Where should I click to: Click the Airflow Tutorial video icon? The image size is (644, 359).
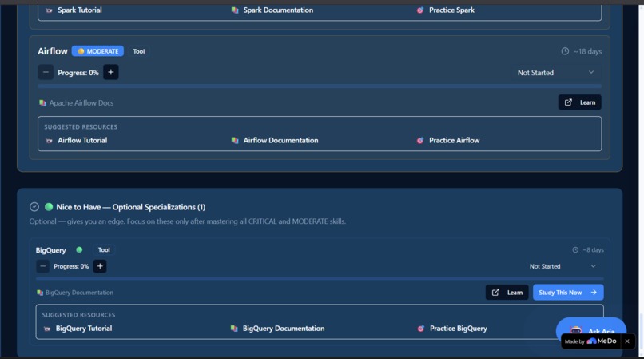(49, 141)
